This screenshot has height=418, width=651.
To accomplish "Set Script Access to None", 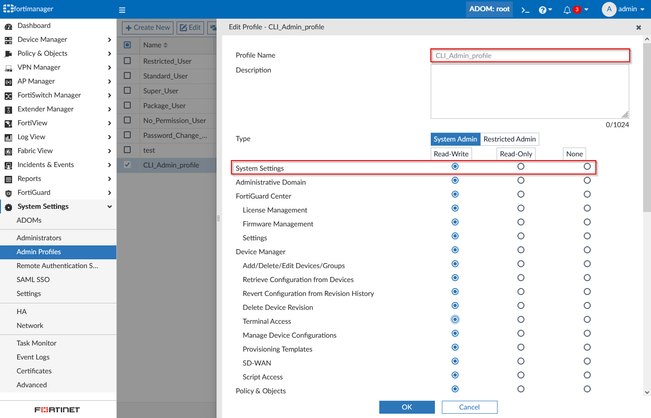I will [x=587, y=375].
